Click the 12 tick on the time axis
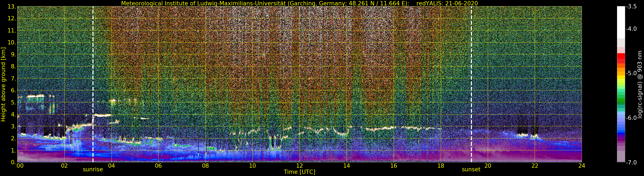The image size is (644, 176). (x=300, y=166)
